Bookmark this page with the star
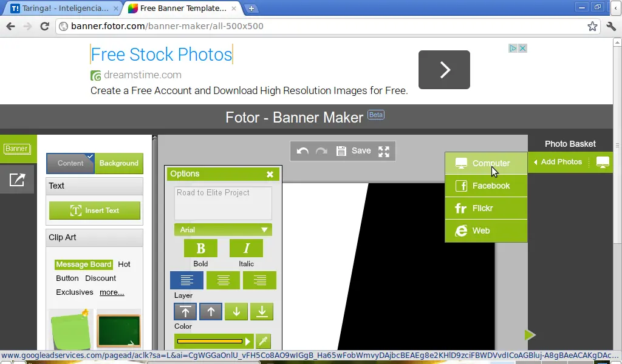622x364 pixels. (x=592, y=27)
